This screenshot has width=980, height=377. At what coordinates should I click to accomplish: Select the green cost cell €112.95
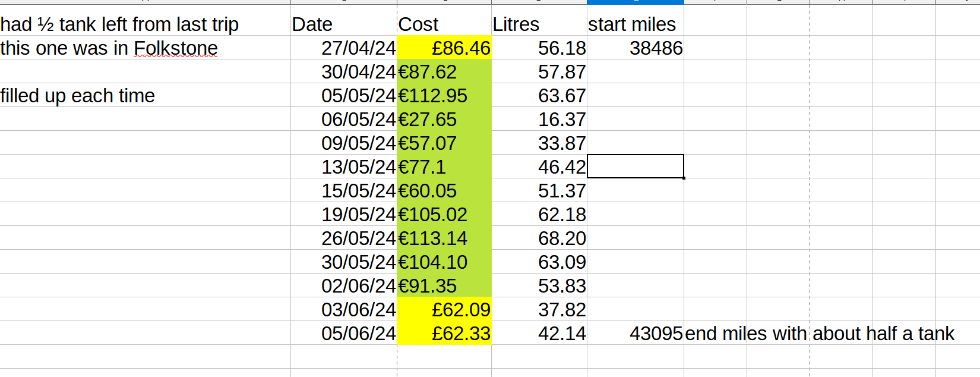tap(433, 96)
